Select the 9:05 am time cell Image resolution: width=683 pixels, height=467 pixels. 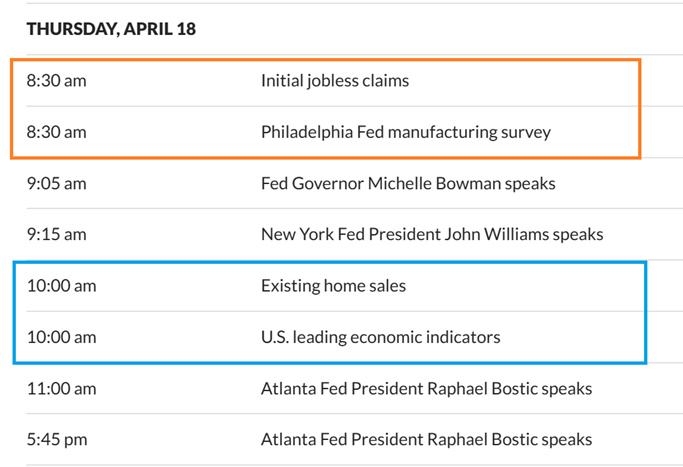57,184
